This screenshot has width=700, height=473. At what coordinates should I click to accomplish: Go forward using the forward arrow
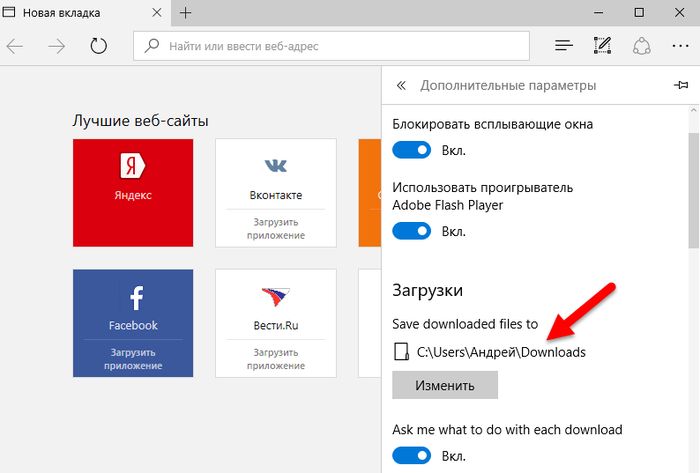57,46
